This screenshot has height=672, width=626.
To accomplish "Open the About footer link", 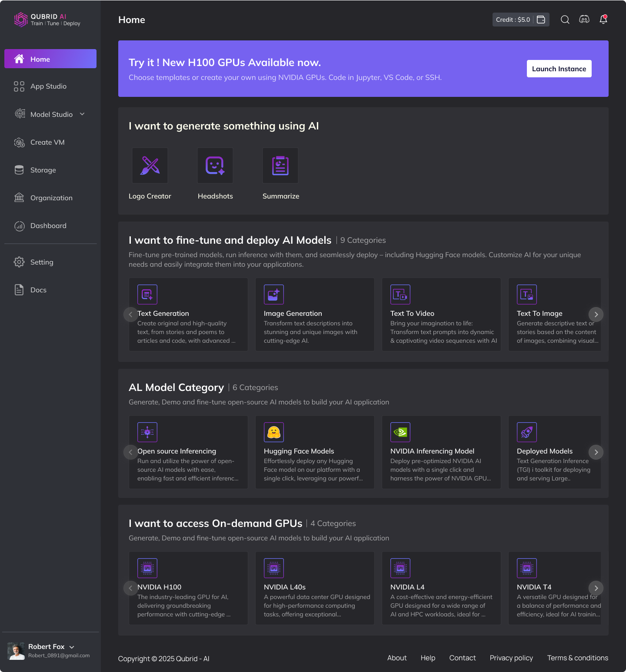I will 397,658.
